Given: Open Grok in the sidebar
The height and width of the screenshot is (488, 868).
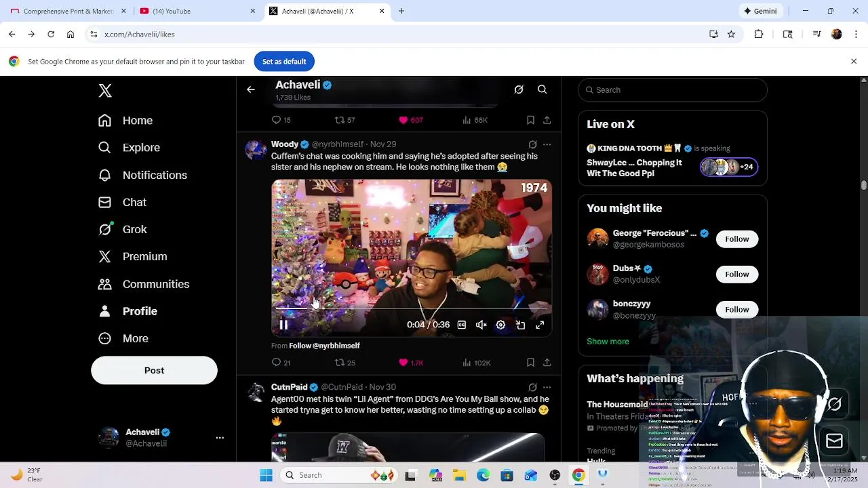Looking at the screenshot, I should [x=122, y=229].
